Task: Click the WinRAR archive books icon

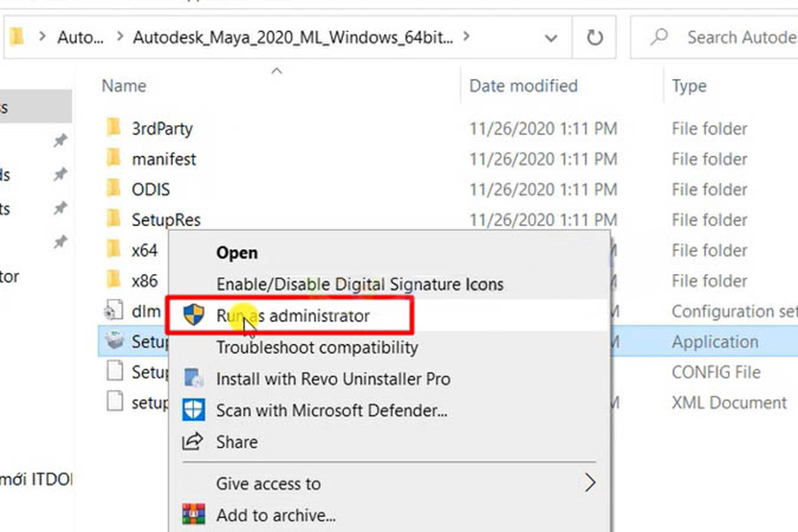Action: click(x=193, y=514)
